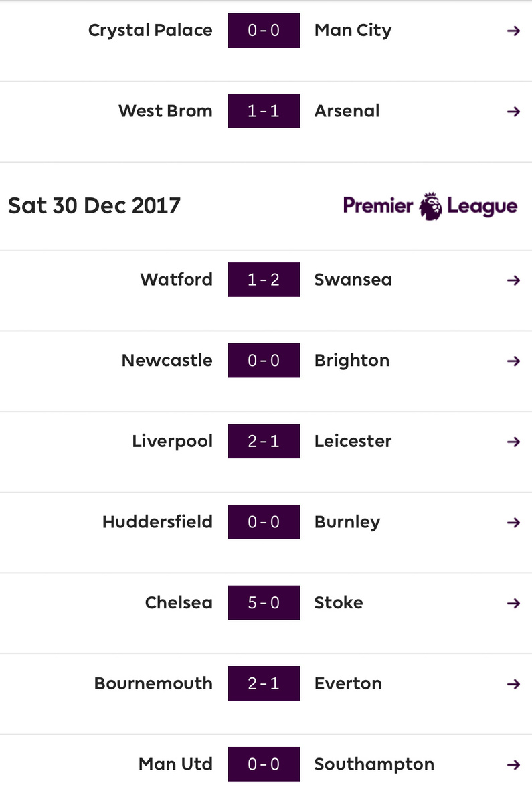Select the 5-0 Chelsea score box
The image size is (532, 803).
click(264, 603)
